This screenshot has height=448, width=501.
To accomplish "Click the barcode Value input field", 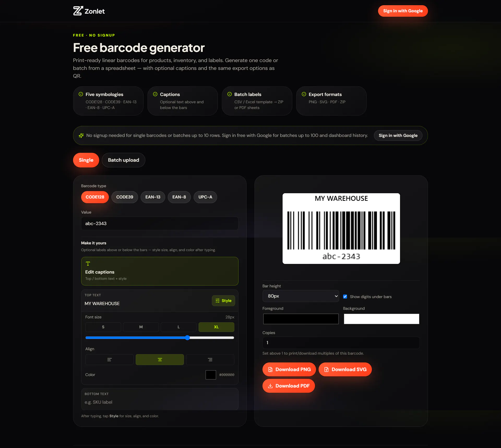I will 160,223.
